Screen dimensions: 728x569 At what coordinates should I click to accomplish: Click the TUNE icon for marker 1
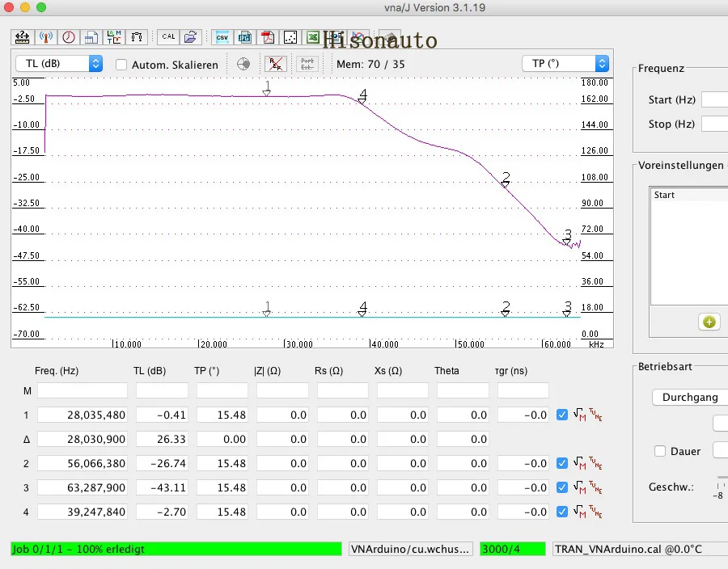(x=595, y=415)
